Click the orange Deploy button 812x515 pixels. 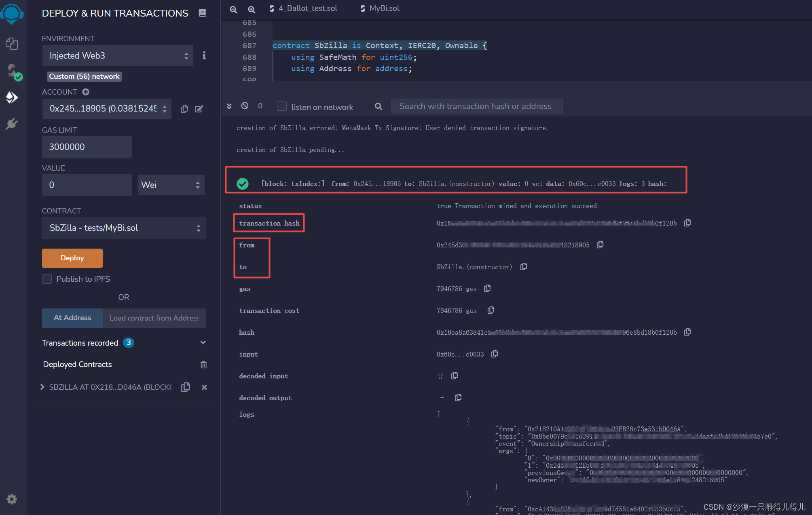[x=72, y=258]
